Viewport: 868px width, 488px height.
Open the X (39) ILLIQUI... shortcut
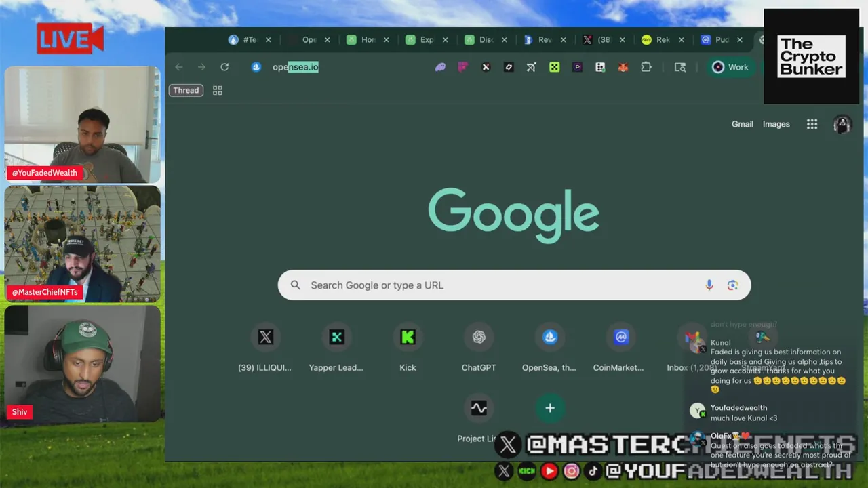coord(265,348)
